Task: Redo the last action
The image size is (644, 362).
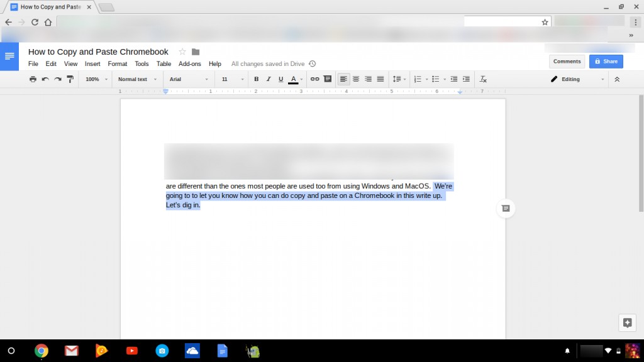Action: coord(58,79)
